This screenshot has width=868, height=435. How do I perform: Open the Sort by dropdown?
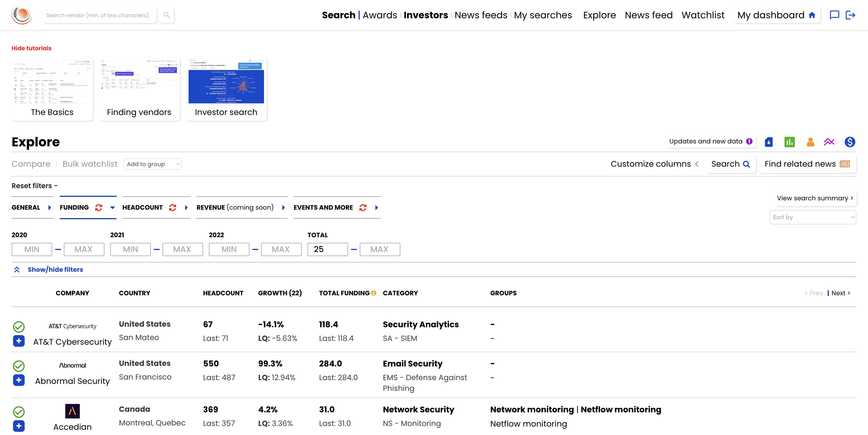click(x=812, y=217)
